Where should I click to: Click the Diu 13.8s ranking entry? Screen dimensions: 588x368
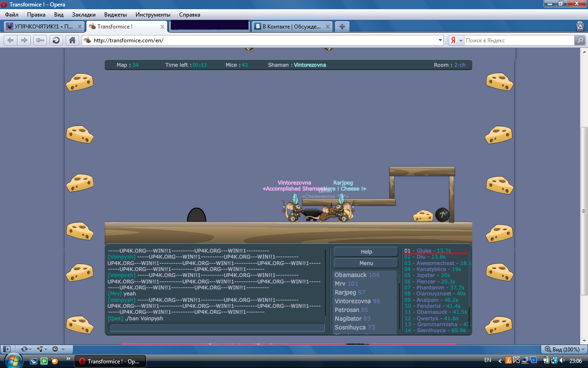pyautogui.click(x=425, y=257)
